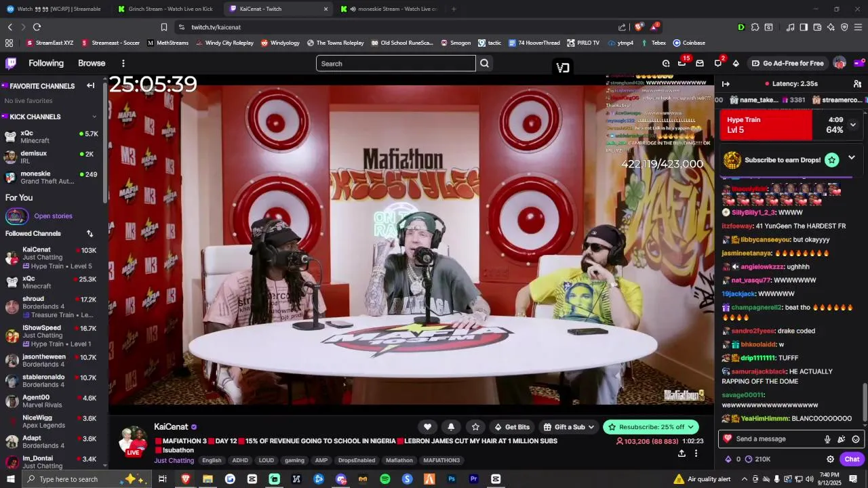The height and width of the screenshot is (488, 868).
Task: Collapse the left channel sidebar
Action: pos(90,85)
